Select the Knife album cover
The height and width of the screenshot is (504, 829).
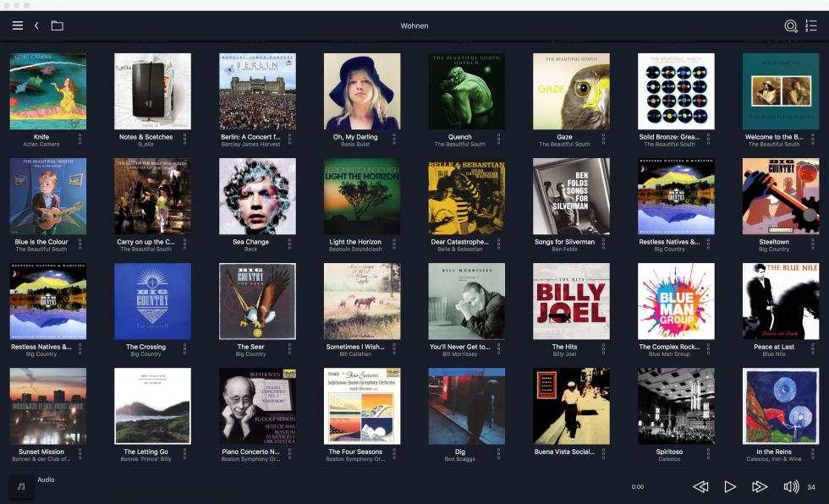[48, 91]
